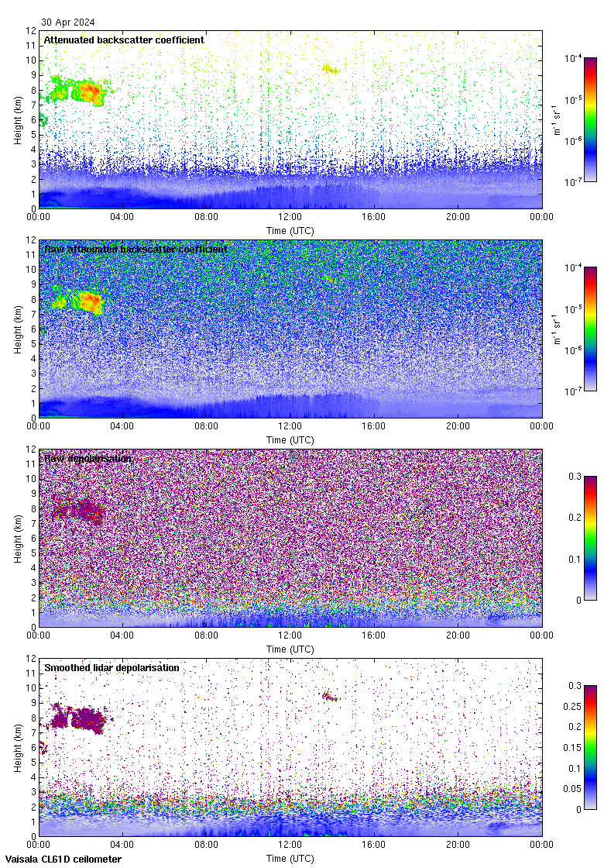Select the Raw depolarisation panel title
This screenshot has width=604, height=868.
click(x=88, y=459)
